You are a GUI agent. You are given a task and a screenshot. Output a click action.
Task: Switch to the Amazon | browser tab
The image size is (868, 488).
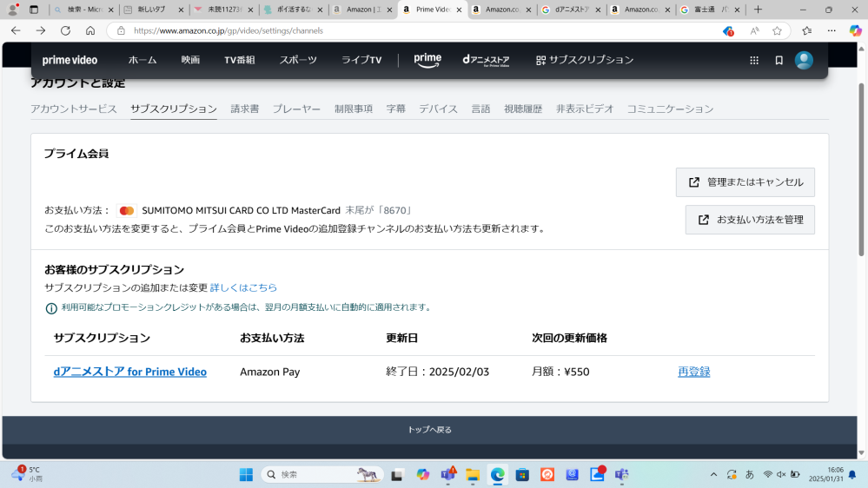(362, 10)
